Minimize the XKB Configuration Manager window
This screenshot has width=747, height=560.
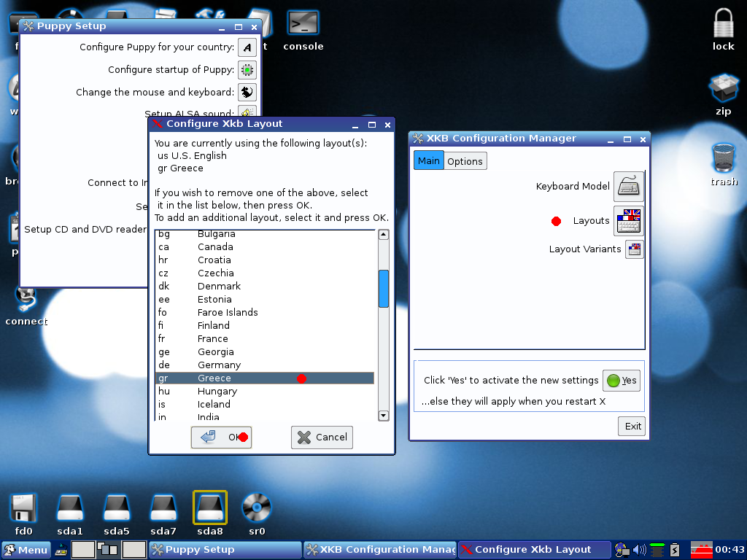click(611, 139)
